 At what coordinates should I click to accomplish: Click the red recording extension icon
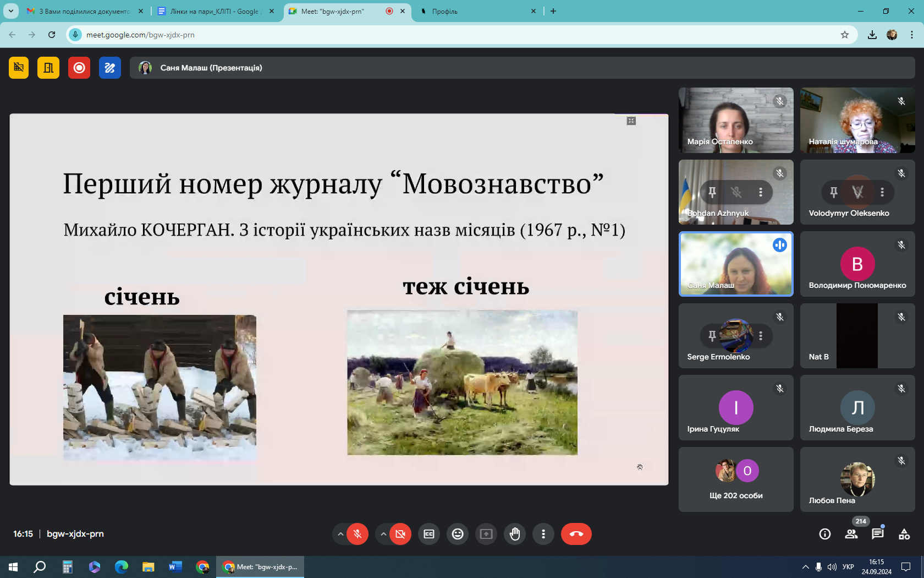tap(79, 68)
